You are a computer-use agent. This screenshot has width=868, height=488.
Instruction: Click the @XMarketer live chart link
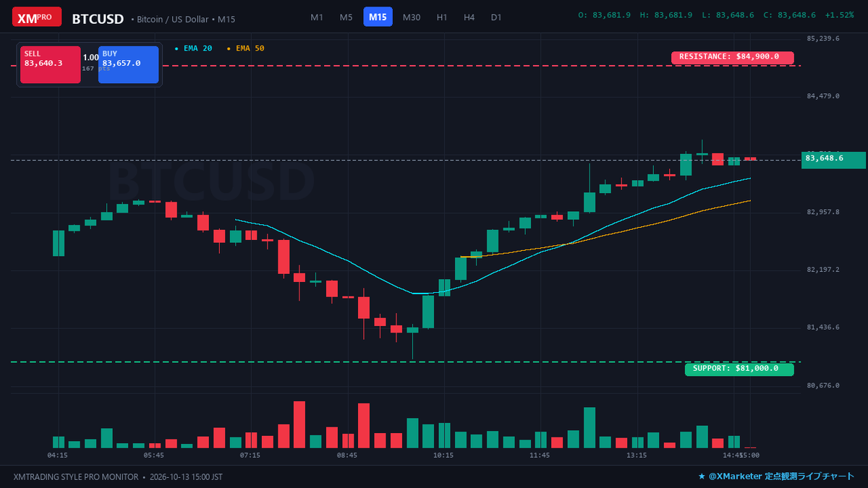(x=775, y=477)
